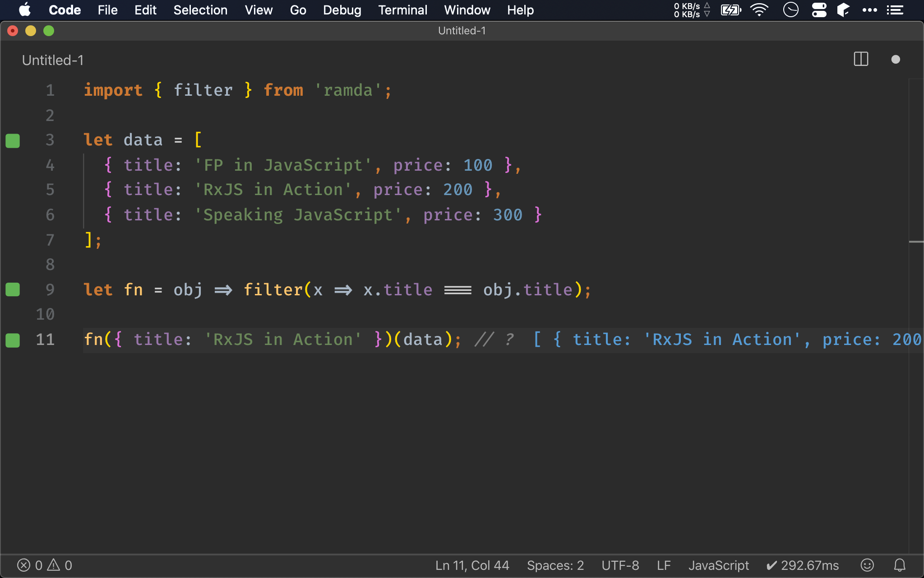Click the unsaved file dot indicator

[896, 59]
